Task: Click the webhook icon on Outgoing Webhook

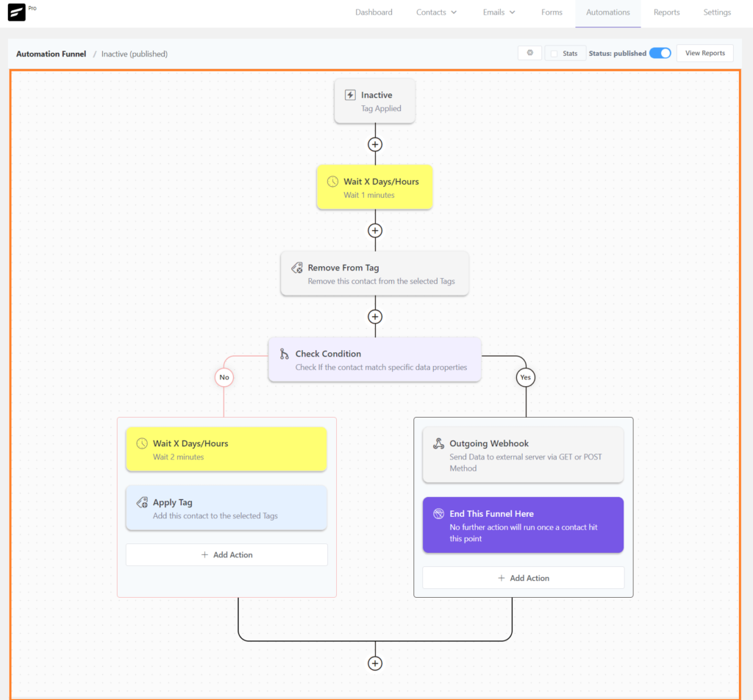Action: [x=438, y=443]
